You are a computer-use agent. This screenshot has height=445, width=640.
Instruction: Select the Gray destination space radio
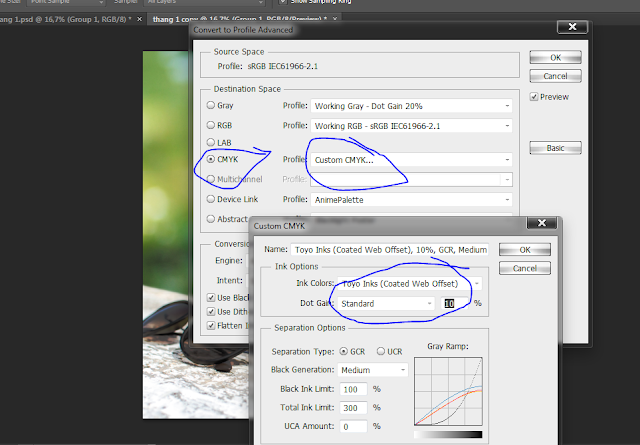(x=211, y=105)
